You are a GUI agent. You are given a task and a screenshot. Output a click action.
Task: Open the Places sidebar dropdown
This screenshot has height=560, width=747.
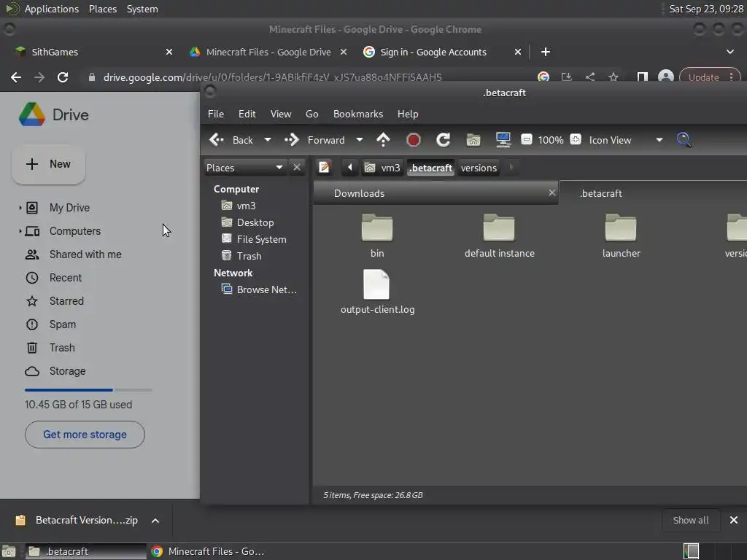(x=245, y=168)
